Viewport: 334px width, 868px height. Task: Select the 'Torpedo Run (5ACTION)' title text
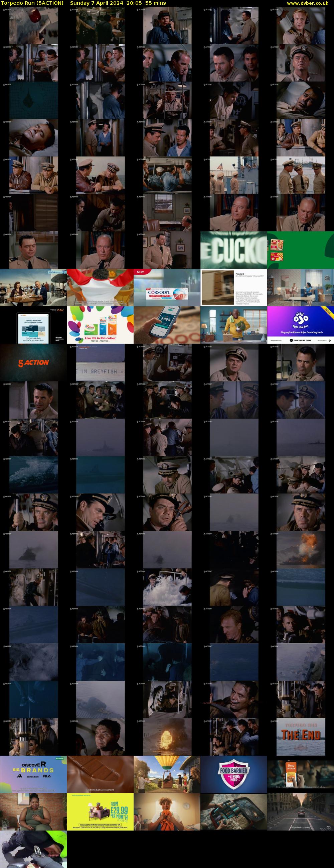[32, 3]
